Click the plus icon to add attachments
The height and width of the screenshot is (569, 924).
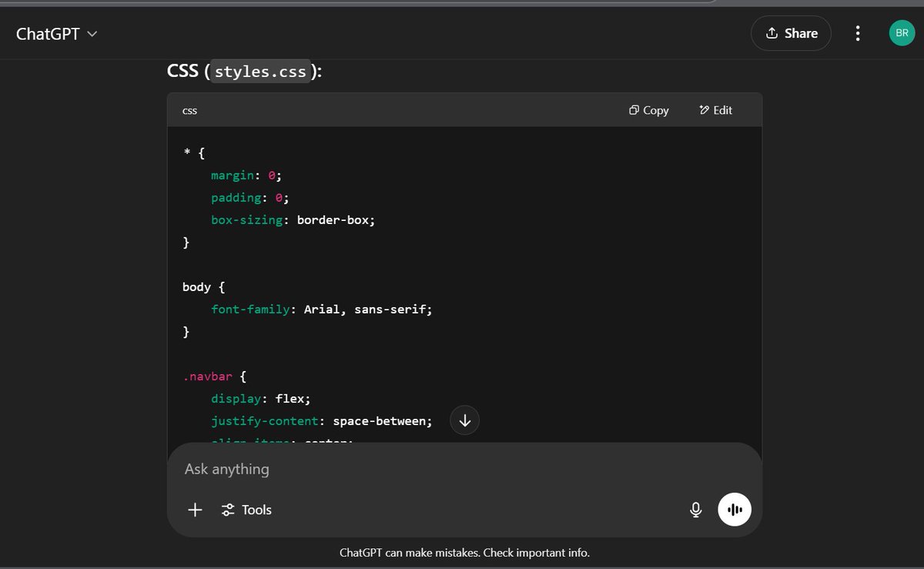195,510
